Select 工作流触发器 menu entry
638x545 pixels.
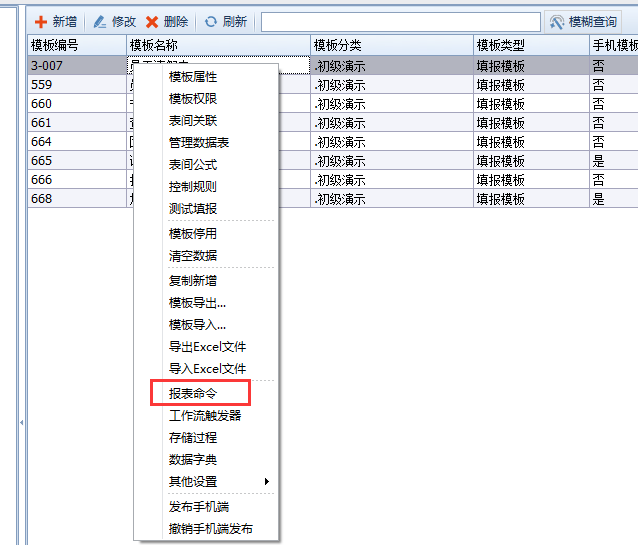tap(205, 416)
